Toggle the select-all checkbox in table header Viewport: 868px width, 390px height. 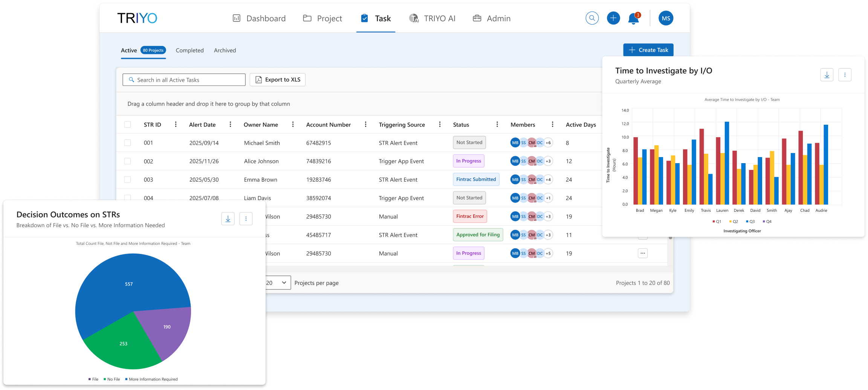tap(128, 125)
